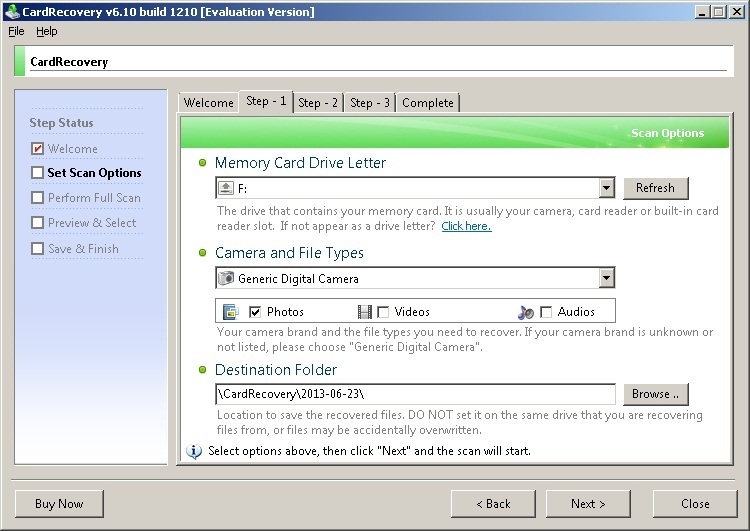Click the Buy Now button
Viewport: 750px width, 531px height.
pos(59,504)
